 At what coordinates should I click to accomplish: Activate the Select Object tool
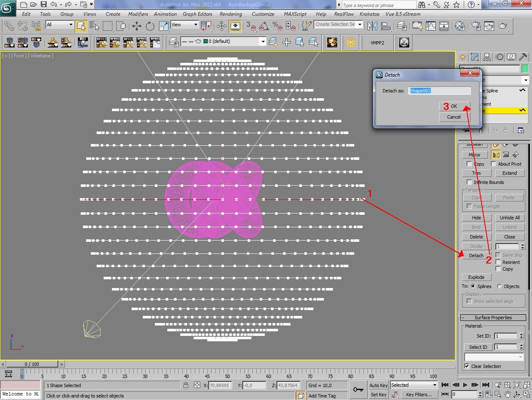click(82, 26)
